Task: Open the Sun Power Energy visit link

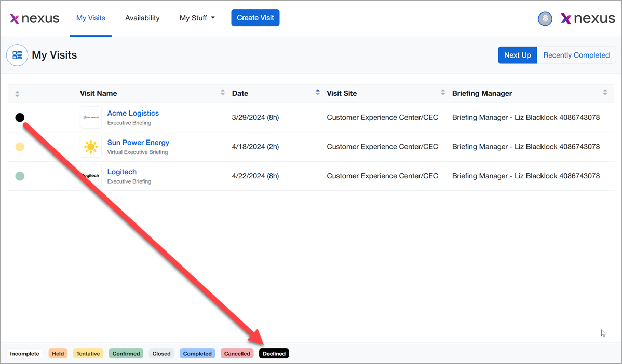Action: click(x=138, y=143)
